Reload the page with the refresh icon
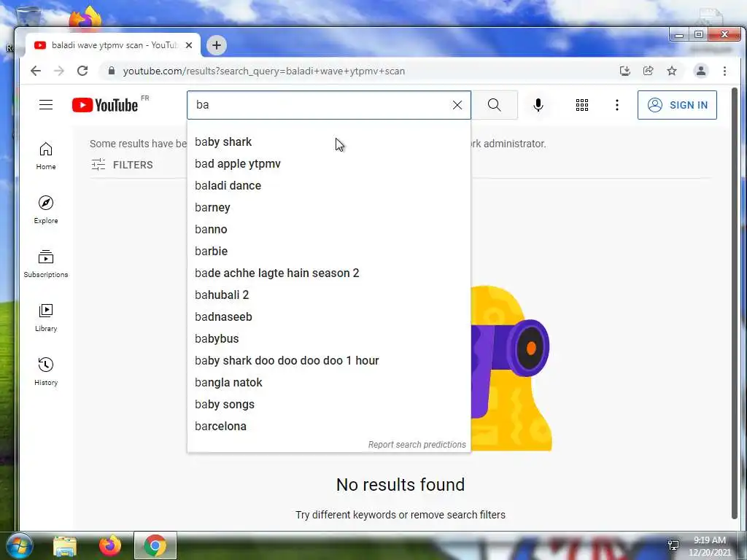 click(82, 71)
